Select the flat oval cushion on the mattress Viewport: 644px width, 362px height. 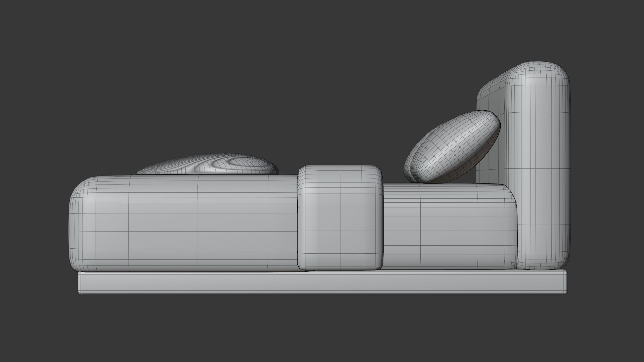(x=208, y=164)
